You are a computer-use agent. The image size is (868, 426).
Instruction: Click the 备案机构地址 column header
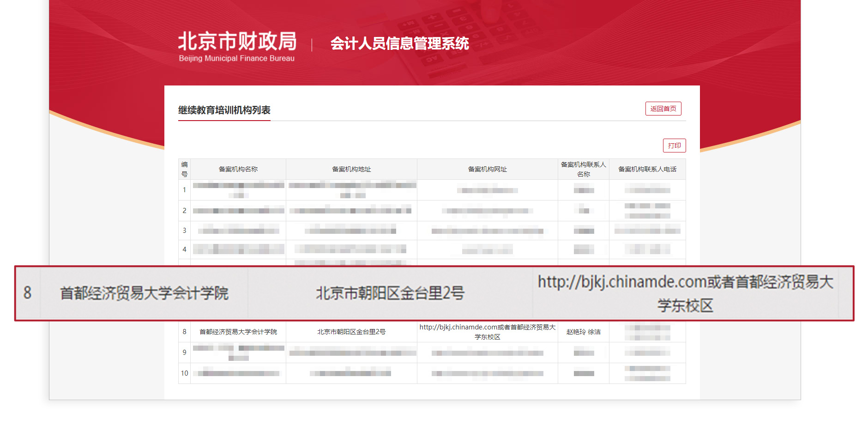click(x=351, y=169)
